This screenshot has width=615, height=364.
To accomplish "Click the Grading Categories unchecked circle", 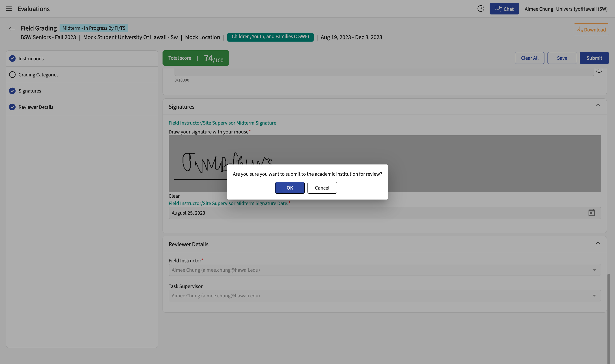I will pos(12,75).
